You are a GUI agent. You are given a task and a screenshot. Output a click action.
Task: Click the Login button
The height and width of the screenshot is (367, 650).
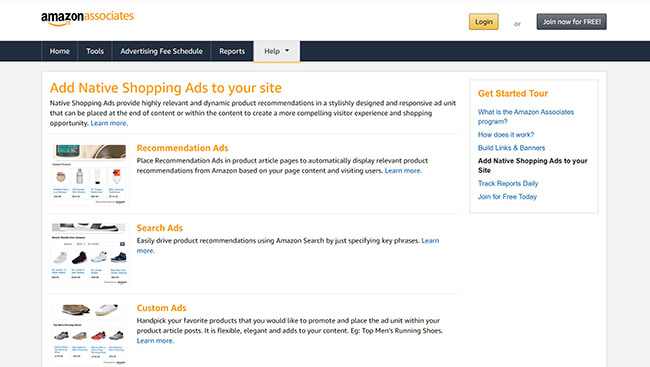point(483,22)
